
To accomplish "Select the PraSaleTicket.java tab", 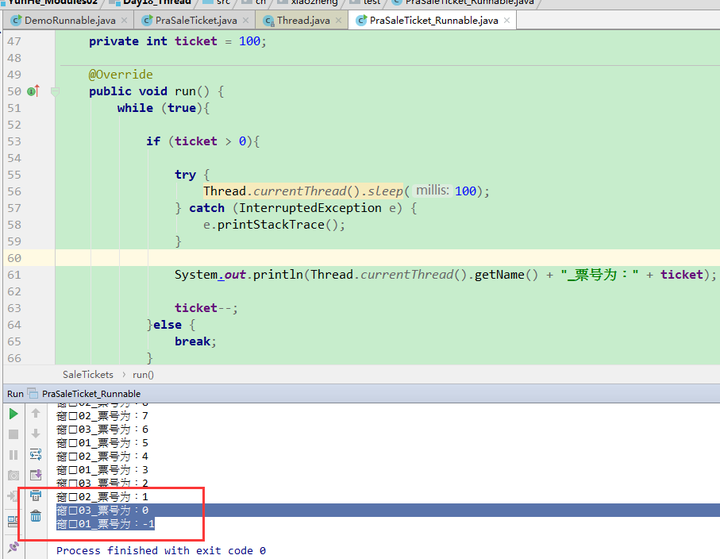I will pos(196,20).
